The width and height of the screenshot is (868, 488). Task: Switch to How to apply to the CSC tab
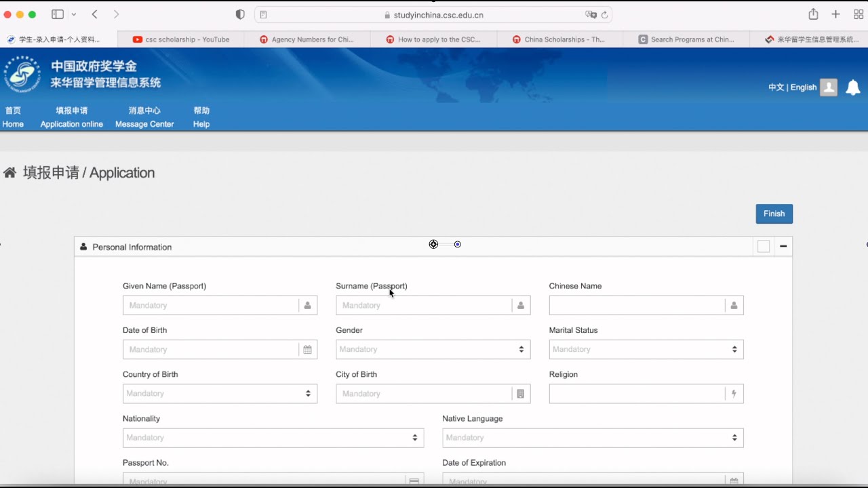(x=433, y=39)
